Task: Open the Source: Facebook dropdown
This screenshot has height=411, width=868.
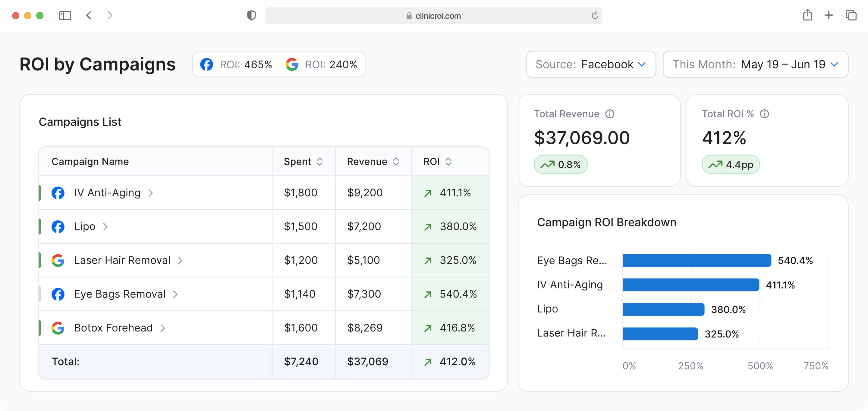Action: 591,64
